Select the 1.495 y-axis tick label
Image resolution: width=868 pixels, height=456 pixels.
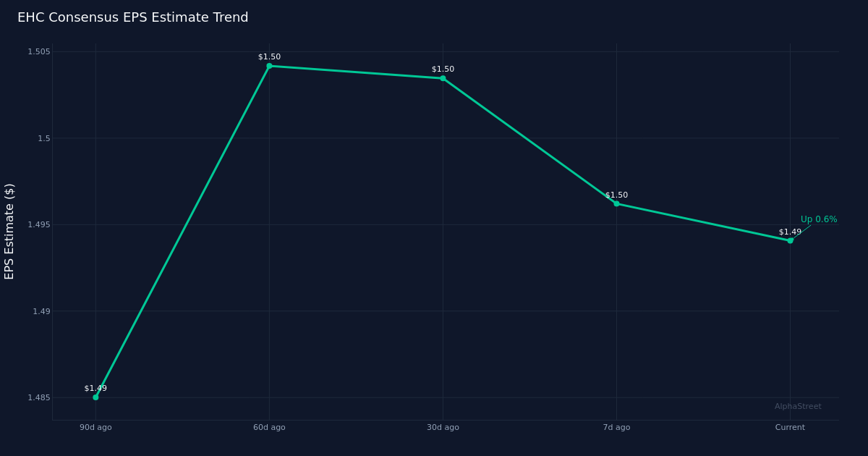pos(39,224)
